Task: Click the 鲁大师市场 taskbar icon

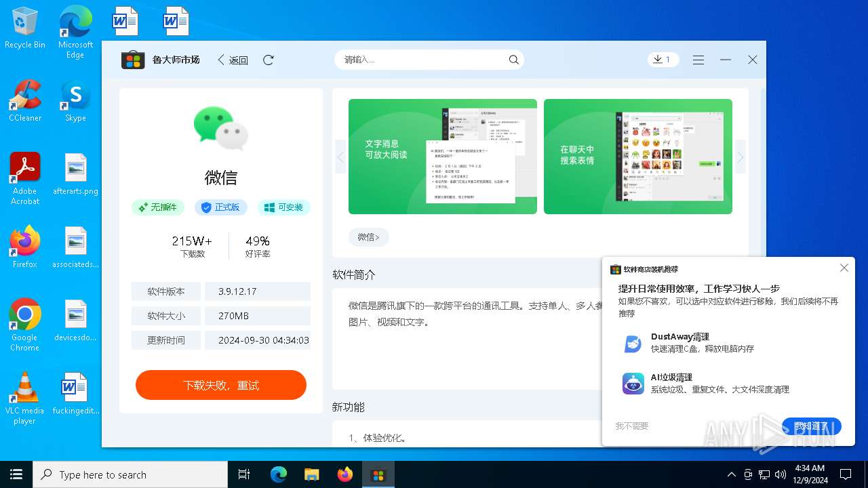Action: [x=378, y=474]
